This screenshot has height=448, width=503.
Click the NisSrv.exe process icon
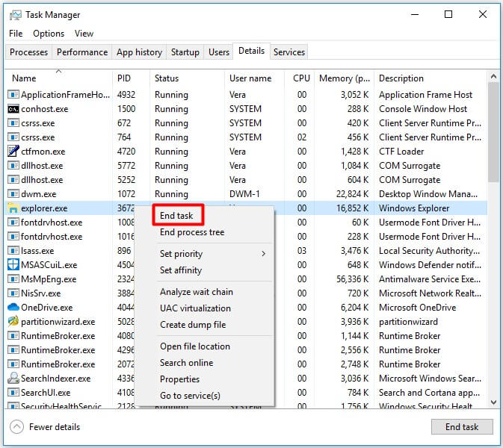point(13,293)
